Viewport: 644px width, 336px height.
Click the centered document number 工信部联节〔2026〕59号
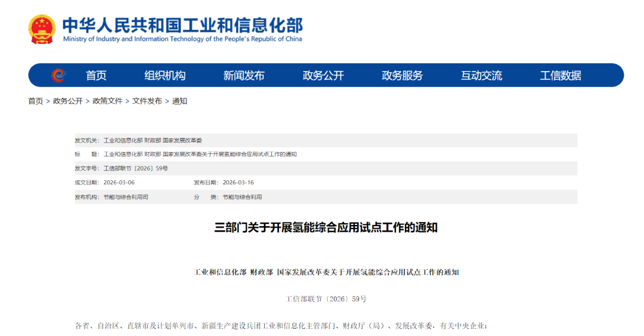click(x=326, y=299)
